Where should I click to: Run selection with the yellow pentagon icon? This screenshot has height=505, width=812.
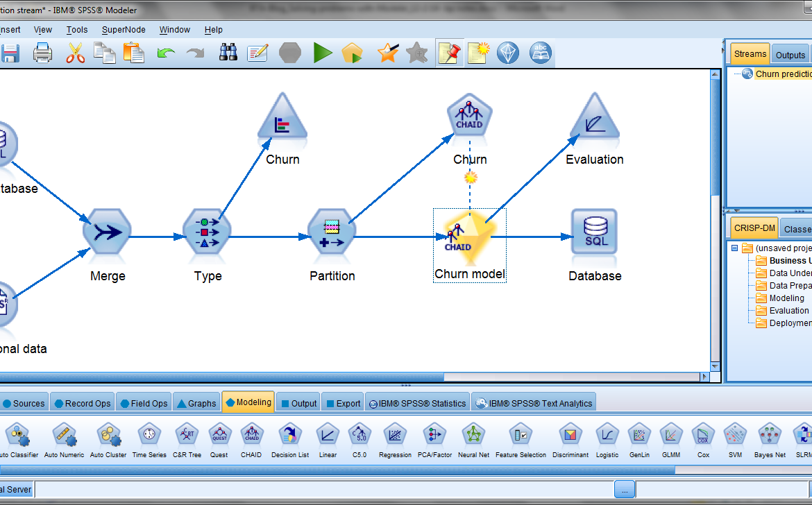pyautogui.click(x=353, y=53)
